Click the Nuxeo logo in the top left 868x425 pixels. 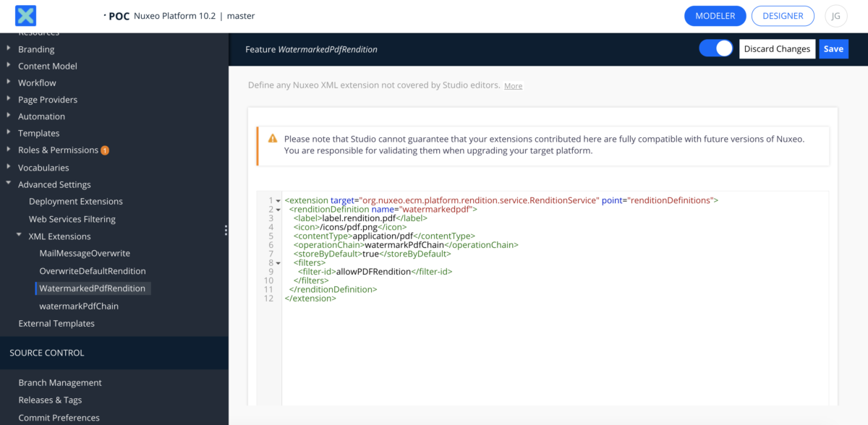(25, 15)
